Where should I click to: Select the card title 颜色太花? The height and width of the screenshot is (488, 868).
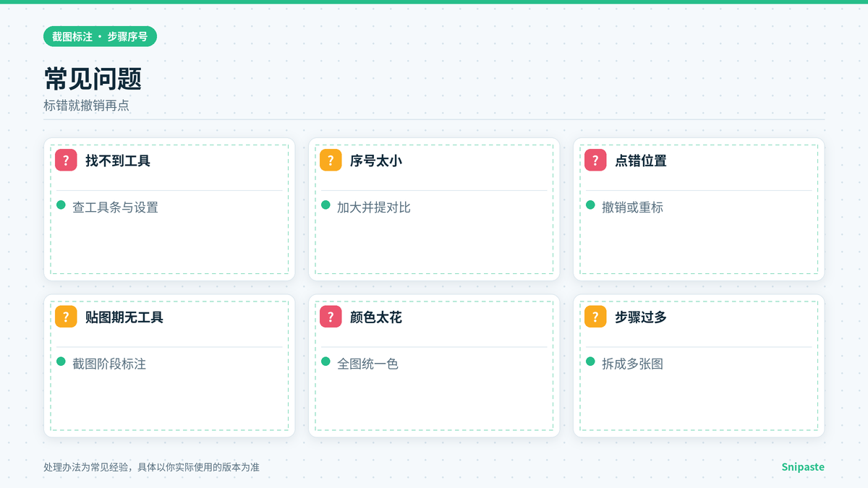pos(376,317)
